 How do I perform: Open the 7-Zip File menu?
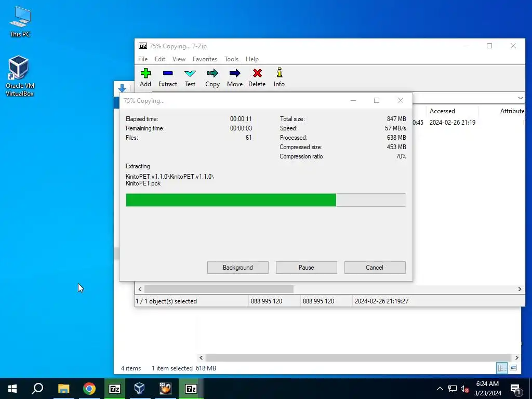(x=143, y=59)
